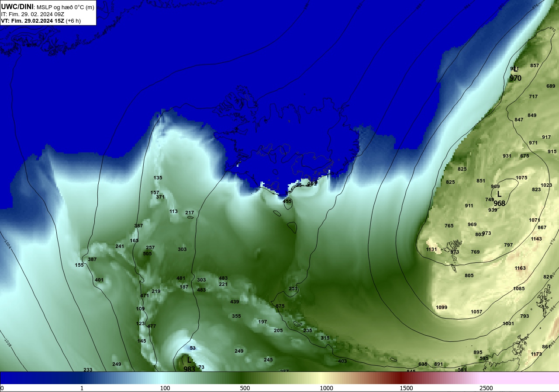Click the map value 53
The height and width of the screenshot is (392, 559).
pyautogui.click(x=193, y=348)
